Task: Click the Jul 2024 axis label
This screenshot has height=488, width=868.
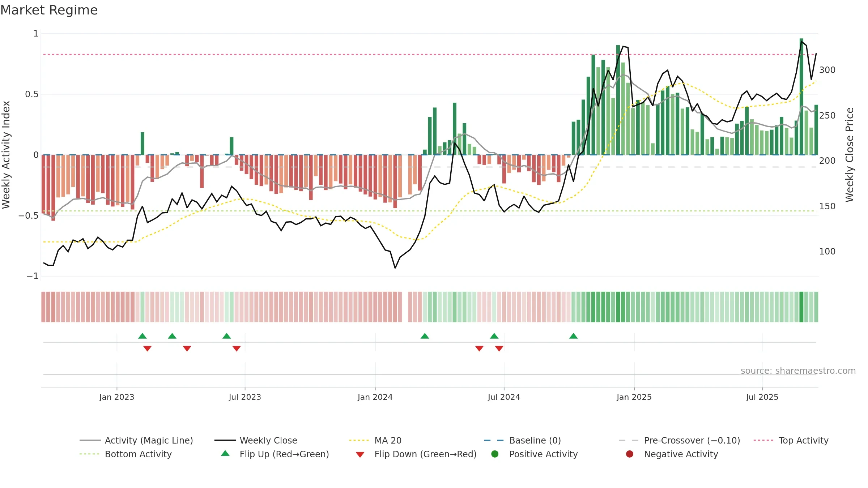Action: (504, 397)
